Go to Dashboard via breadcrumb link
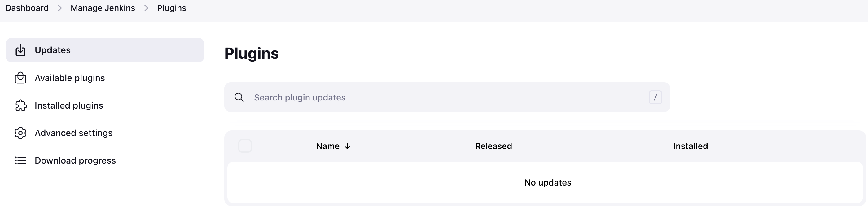The height and width of the screenshot is (209, 868). (27, 8)
